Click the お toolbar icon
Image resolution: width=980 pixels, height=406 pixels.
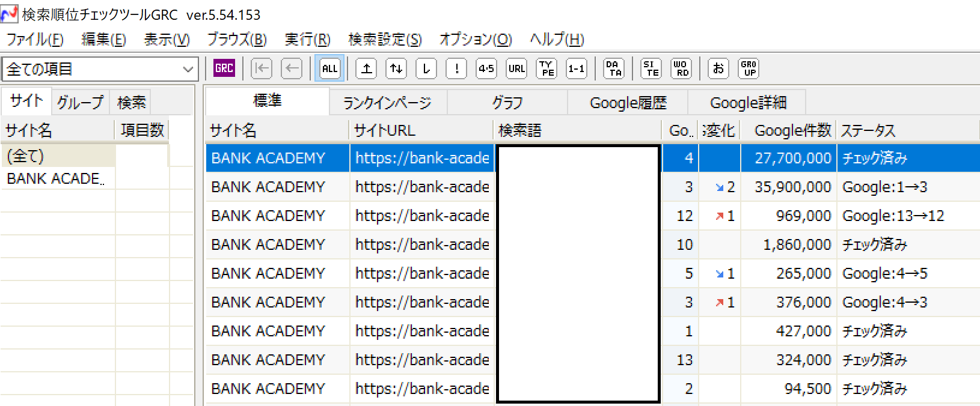tap(718, 68)
